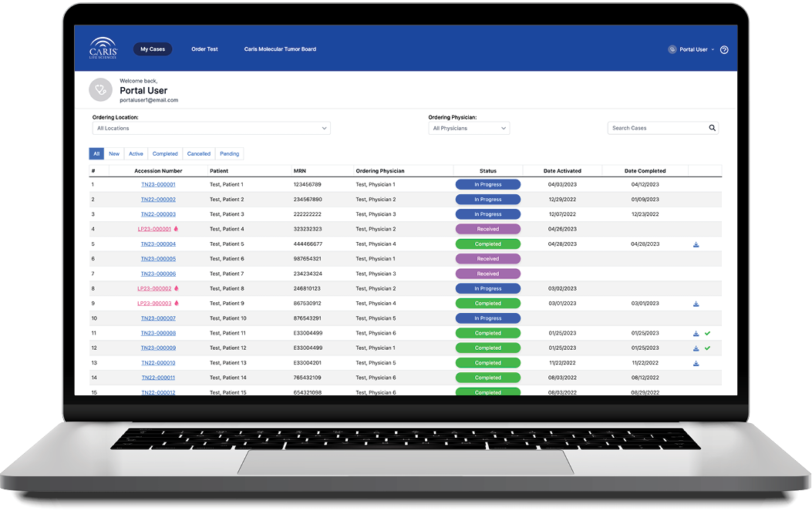Open case link TN22-000010
This screenshot has height=511, width=812.
coord(158,363)
